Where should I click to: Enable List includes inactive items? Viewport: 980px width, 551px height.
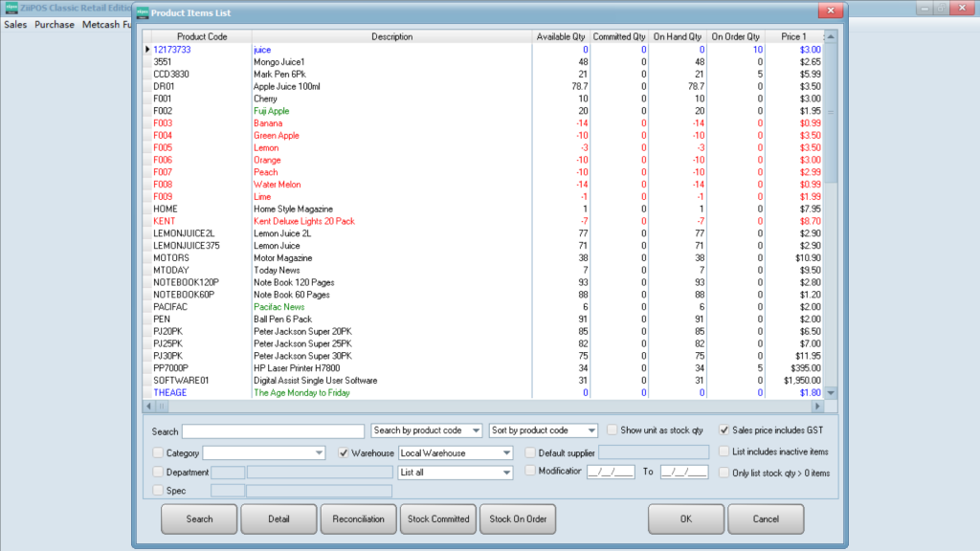(x=724, y=452)
